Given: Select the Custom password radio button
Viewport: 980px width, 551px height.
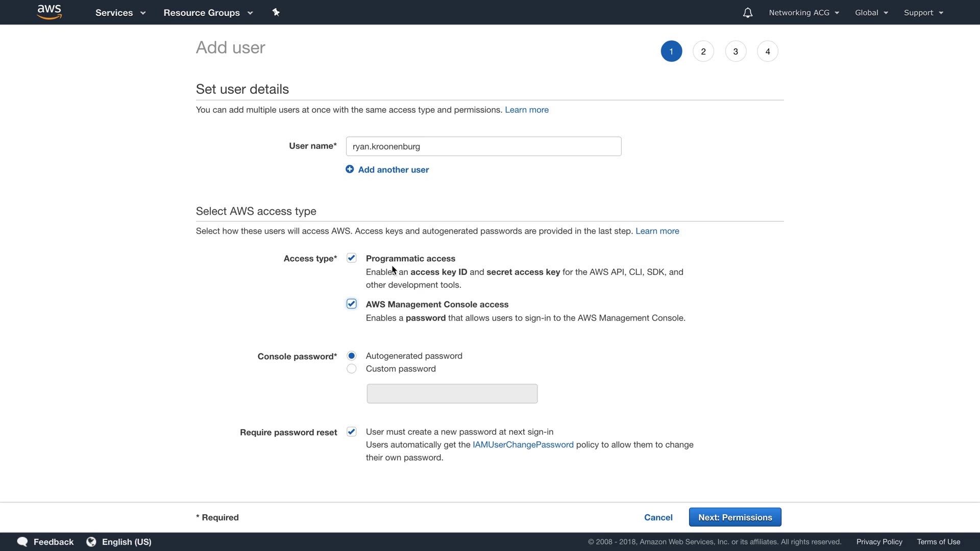Looking at the screenshot, I should coord(352,369).
